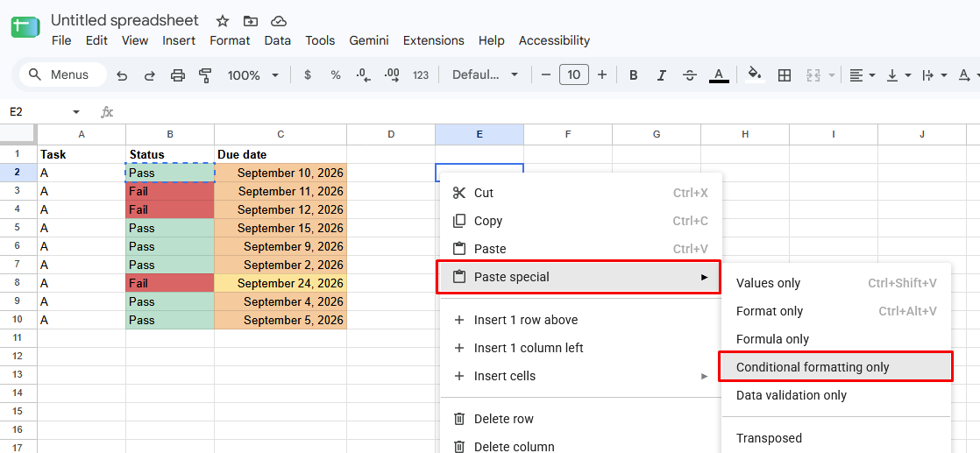The width and height of the screenshot is (980, 453).
Task: Toggle strikethrough formatting
Action: (690, 75)
